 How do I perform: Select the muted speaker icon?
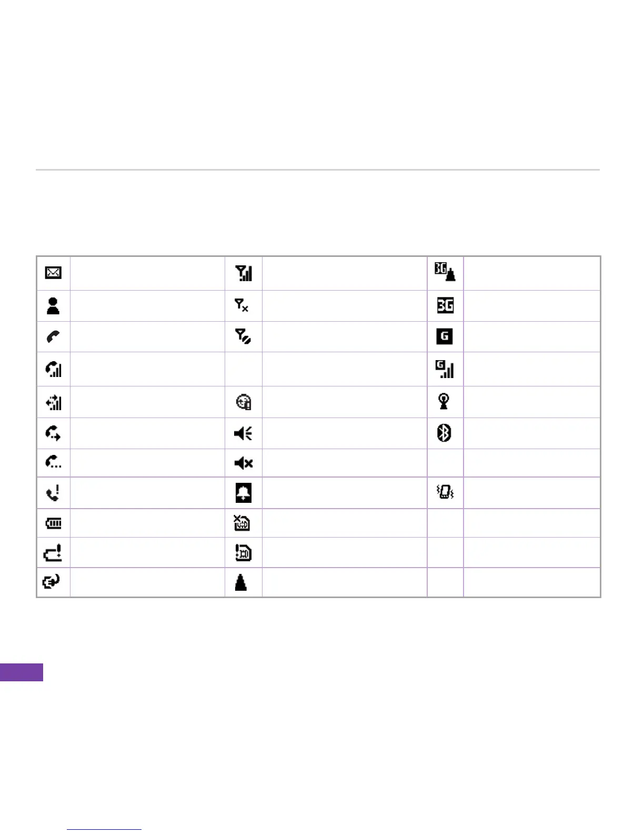pyautogui.click(x=243, y=463)
